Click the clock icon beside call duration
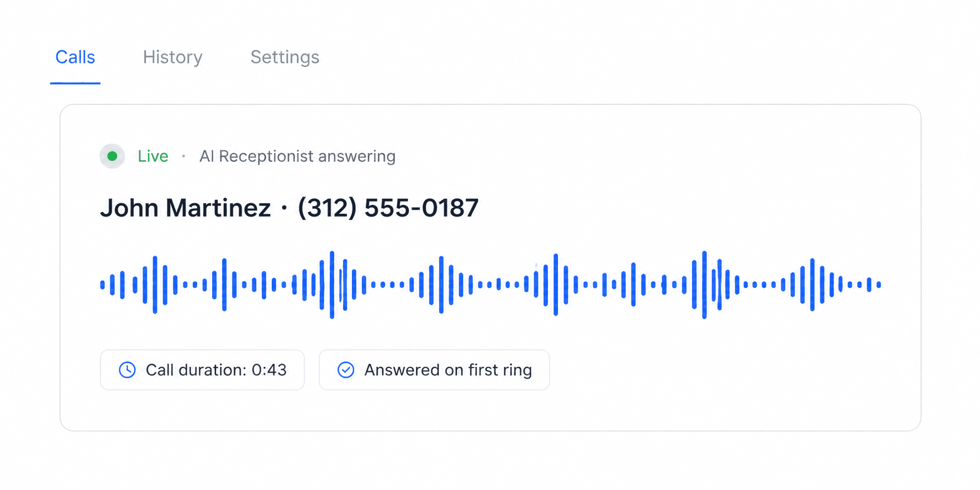This screenshot has width=980, height=490. coord(127,370)
